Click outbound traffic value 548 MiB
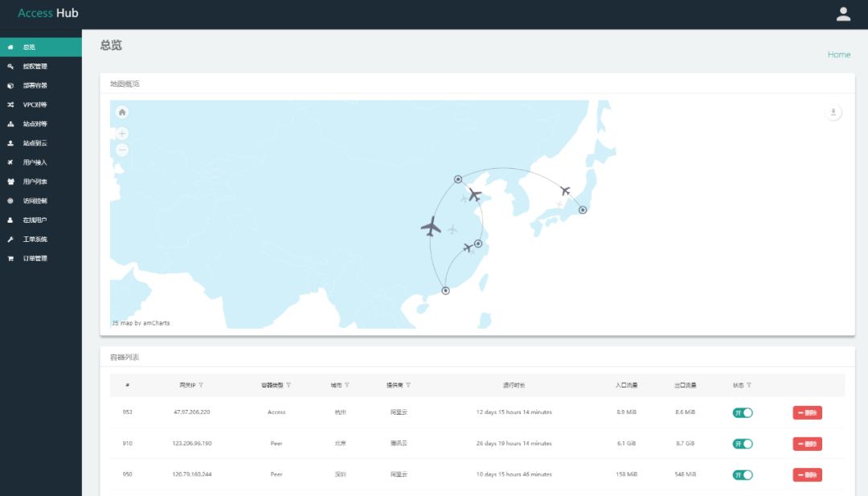This screenshot has height=496, width=868. point(685,474)
